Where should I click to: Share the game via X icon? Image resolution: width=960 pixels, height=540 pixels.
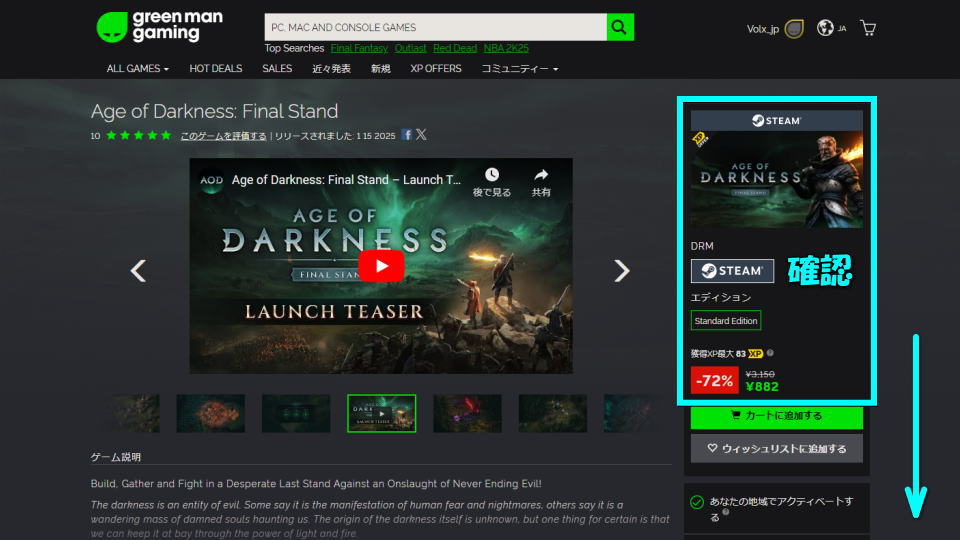(421, 135)
